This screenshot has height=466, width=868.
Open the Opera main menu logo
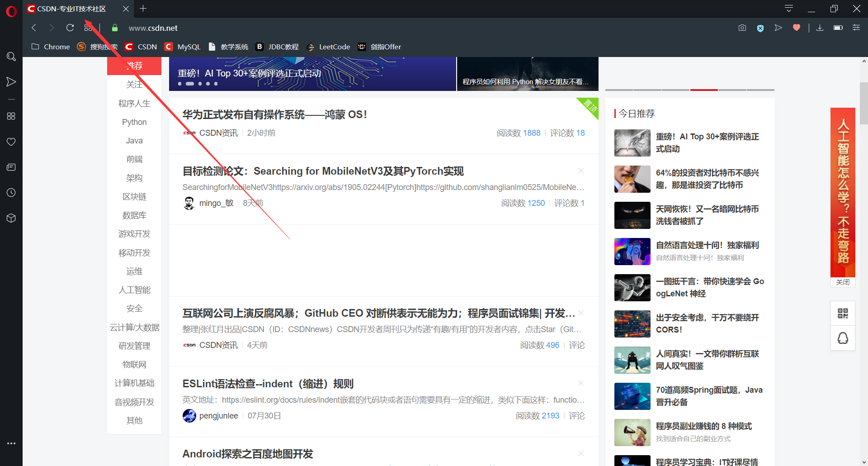(x=11, y=10)
